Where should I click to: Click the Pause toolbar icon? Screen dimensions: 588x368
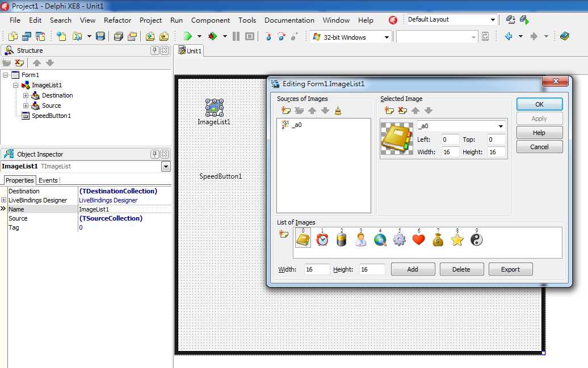[236, 36]
